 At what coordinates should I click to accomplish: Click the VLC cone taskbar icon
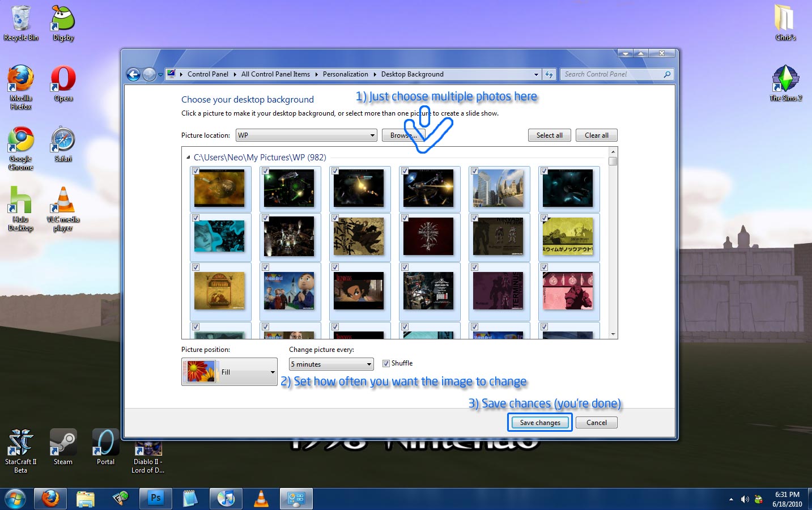click(261, 499)
